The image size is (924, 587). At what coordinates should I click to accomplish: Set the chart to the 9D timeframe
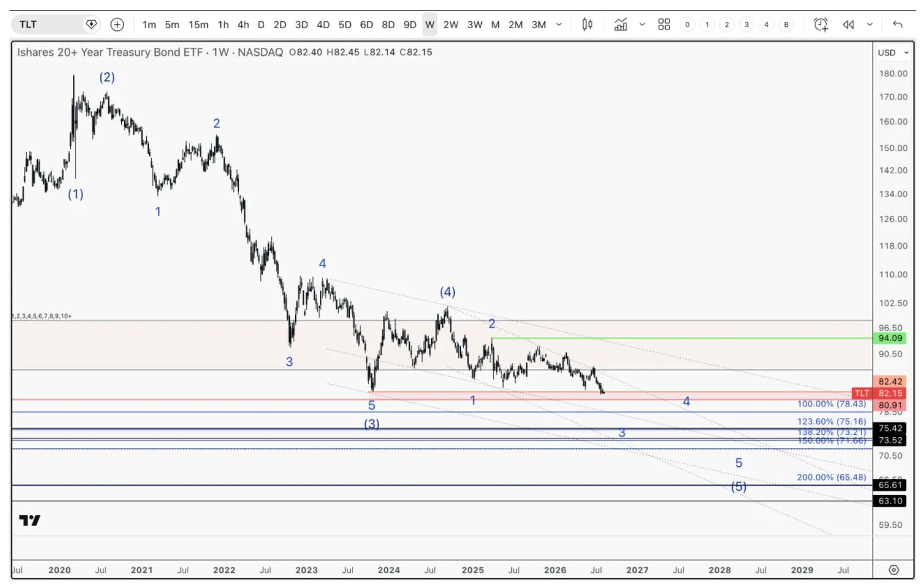(410, 24)
